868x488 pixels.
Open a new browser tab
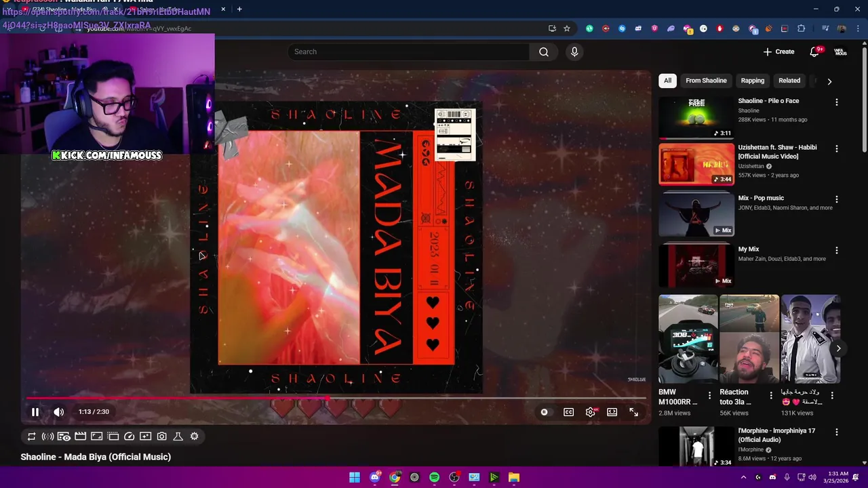click(239, 9)
